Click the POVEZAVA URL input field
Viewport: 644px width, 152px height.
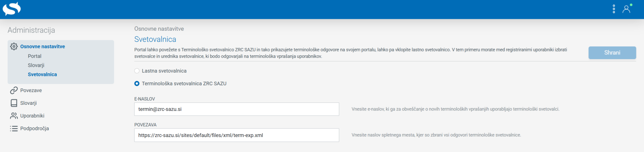pyautogui.click(x=237, y=135)
